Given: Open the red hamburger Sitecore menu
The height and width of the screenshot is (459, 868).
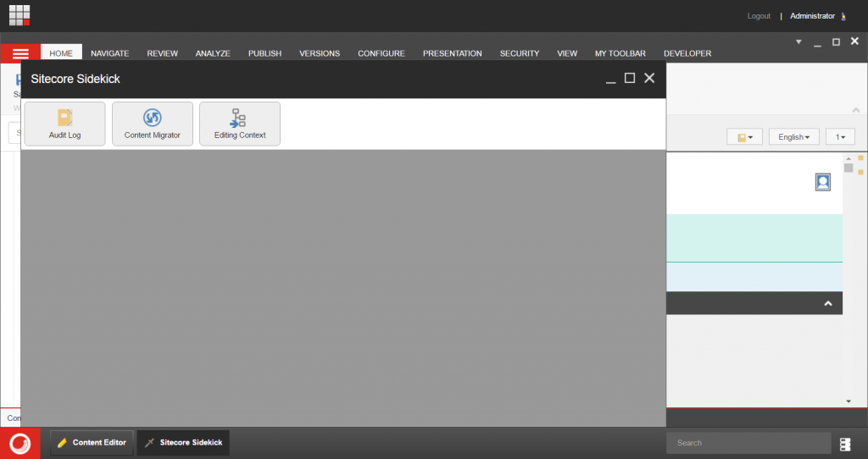Looking at the screenshot, I should pos(20,53).
